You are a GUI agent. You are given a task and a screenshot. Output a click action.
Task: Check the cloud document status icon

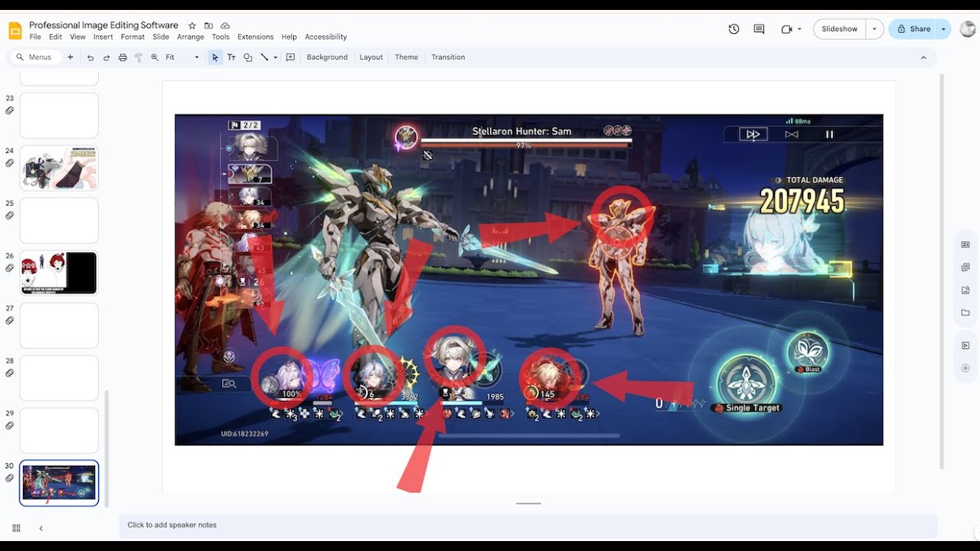click(x=225, y=26)
